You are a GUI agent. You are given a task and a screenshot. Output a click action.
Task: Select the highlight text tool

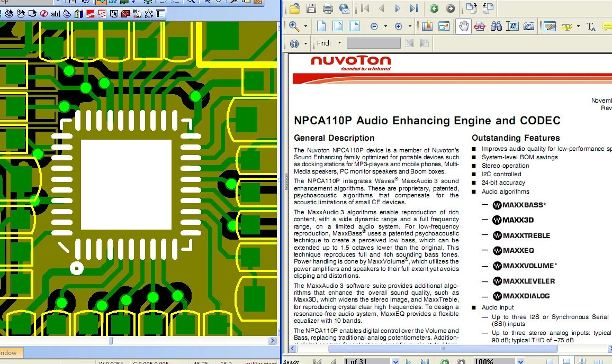point(566,26)
